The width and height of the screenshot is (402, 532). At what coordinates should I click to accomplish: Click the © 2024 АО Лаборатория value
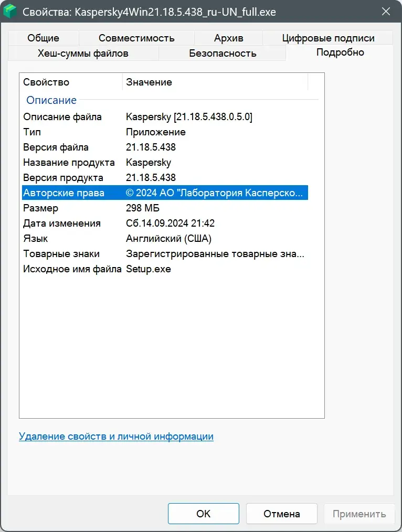click(x=214, y=193)
